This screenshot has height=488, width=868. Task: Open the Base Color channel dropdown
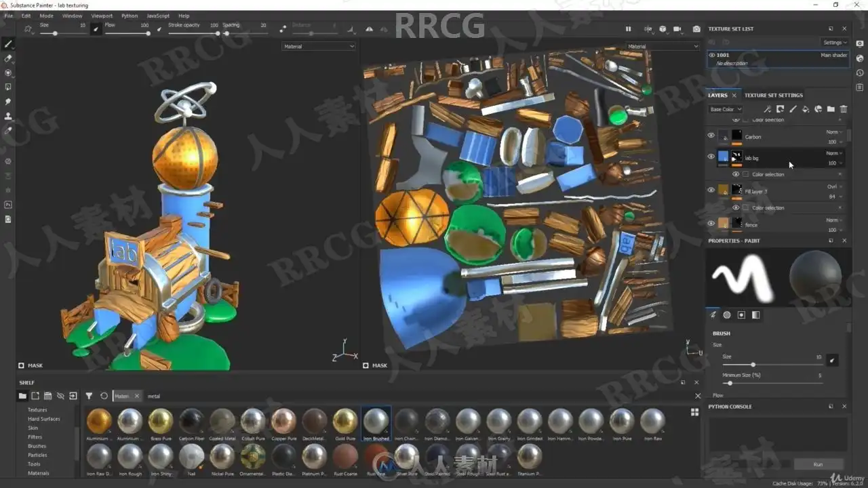[726, 109]
